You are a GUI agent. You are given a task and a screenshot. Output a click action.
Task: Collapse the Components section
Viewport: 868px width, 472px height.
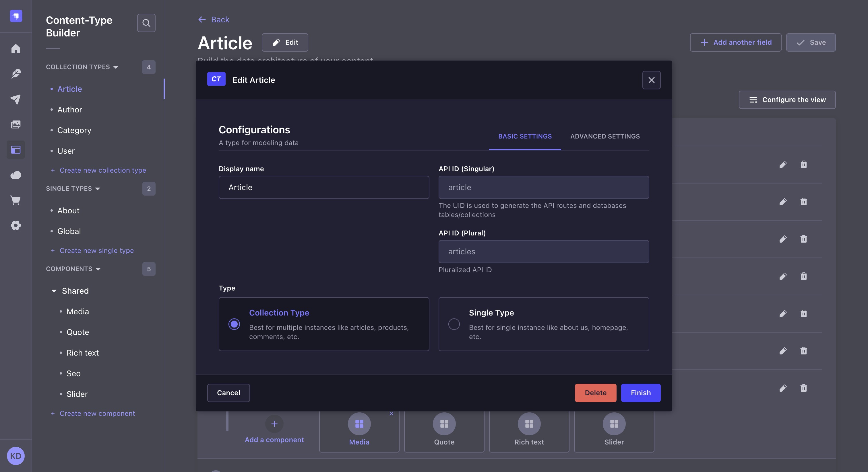[x=73, y=269]
